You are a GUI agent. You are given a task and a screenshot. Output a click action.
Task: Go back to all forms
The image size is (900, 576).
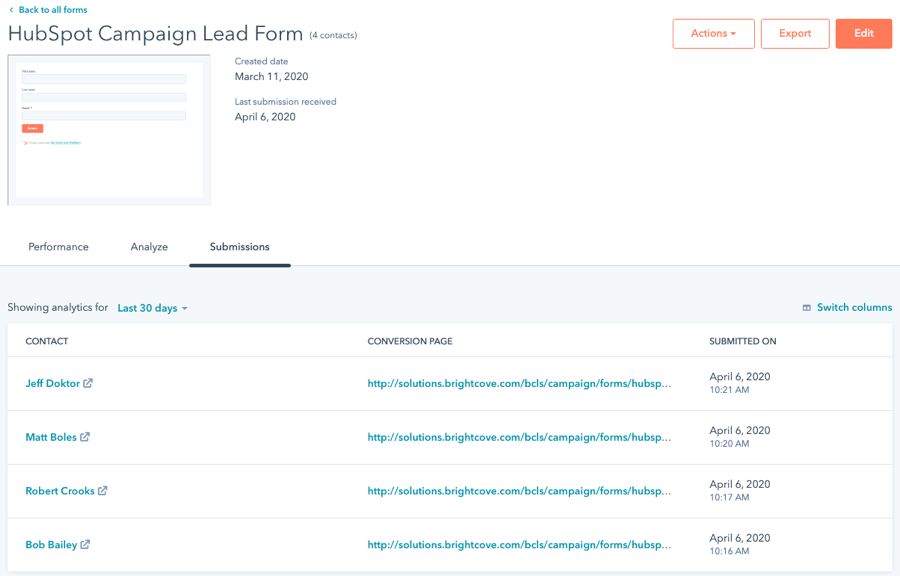[53, 10]
